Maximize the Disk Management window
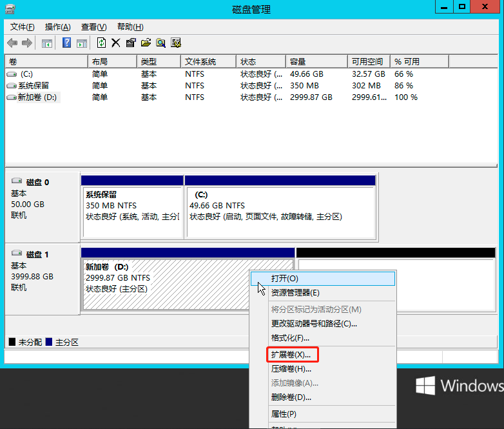The width and height of the screenshot is (504, 429). point(462,6)
